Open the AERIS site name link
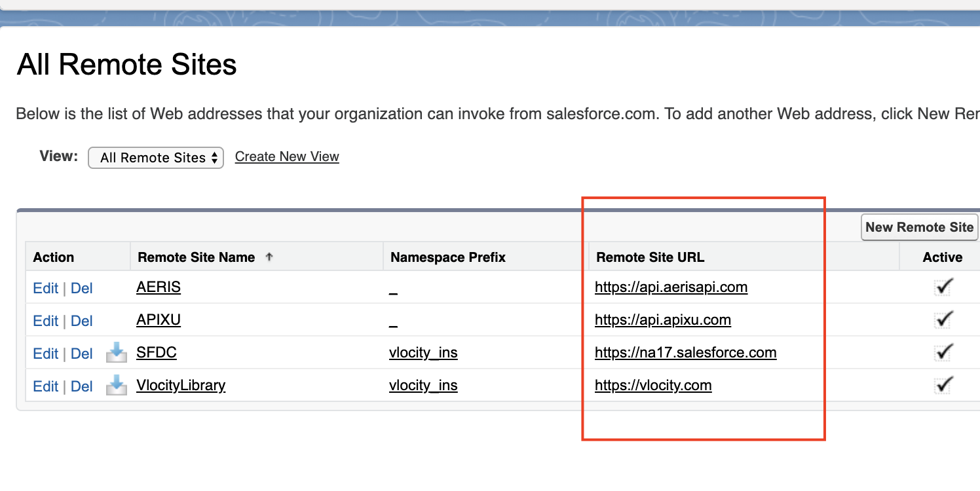The image size is (980, 491). (x=159, y=287)
